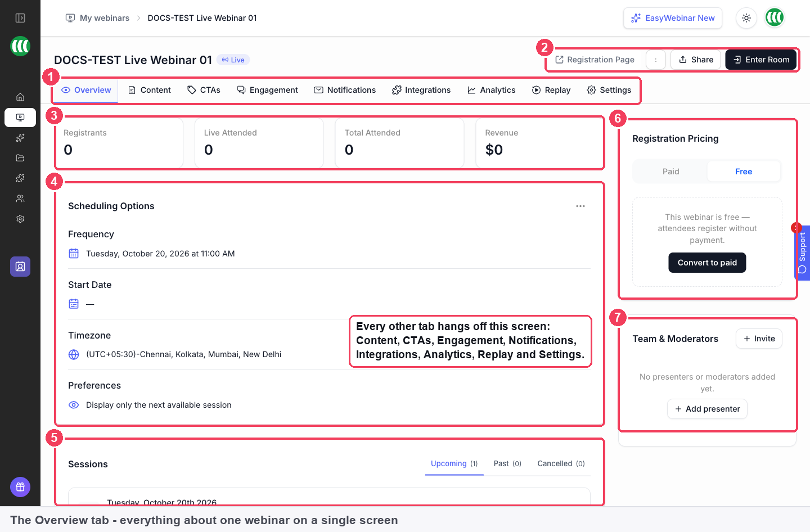This screenshot has width=810, height=532.
Task: Click Convert to paid button
Action: [707, 263]
